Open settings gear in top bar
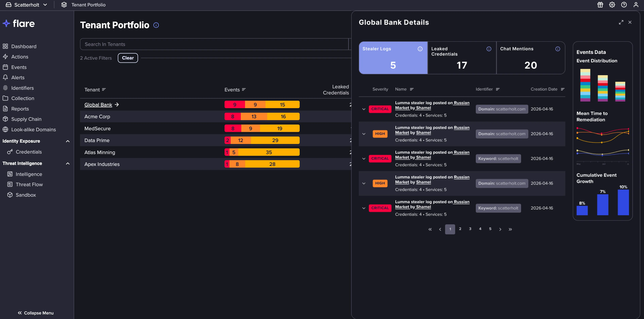This screenshot has height=319, width=644. click(x=612, y=5)
